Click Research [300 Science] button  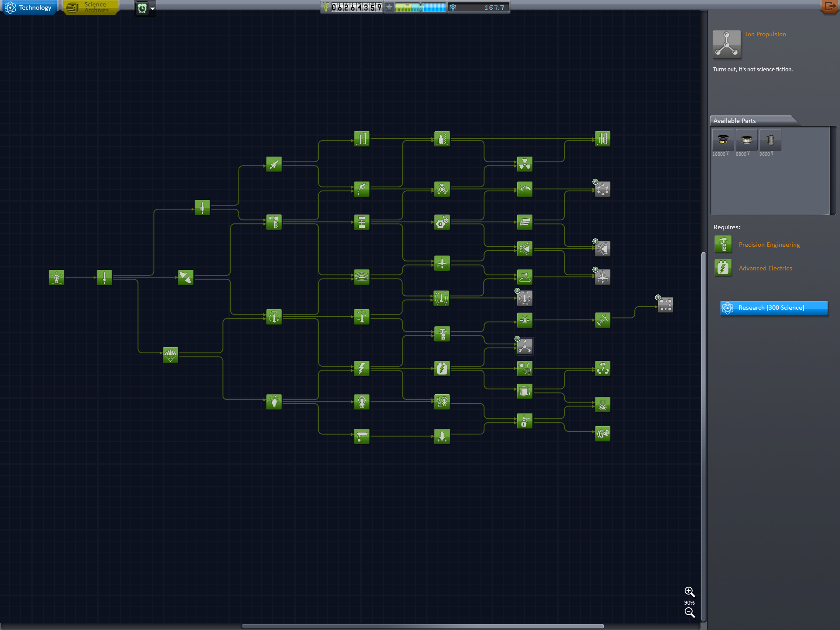click(x=774, y=308)
